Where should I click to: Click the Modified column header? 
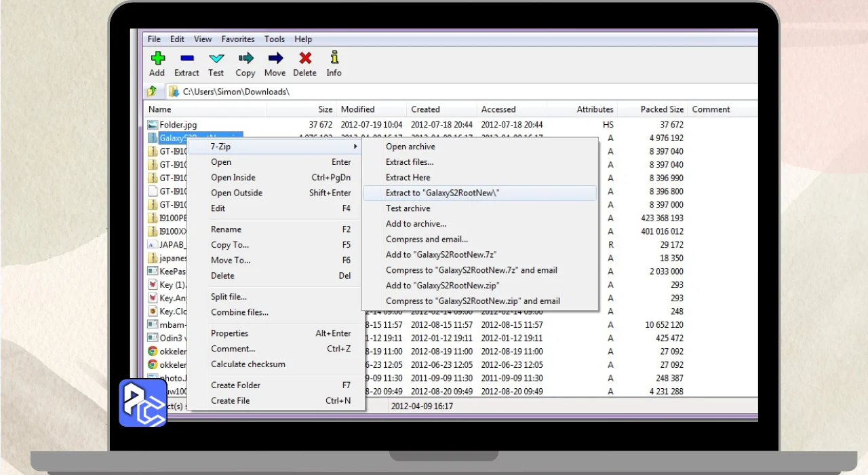point(357,109)
